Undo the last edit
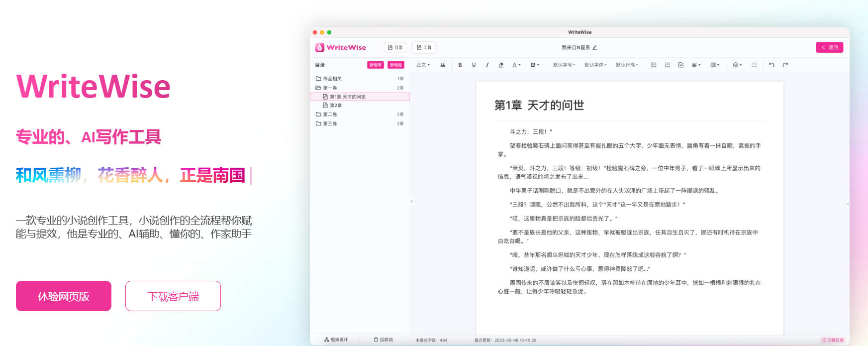The width and height of the screenshot is (868, 346). pyautogui.click(x=772, y=65)
